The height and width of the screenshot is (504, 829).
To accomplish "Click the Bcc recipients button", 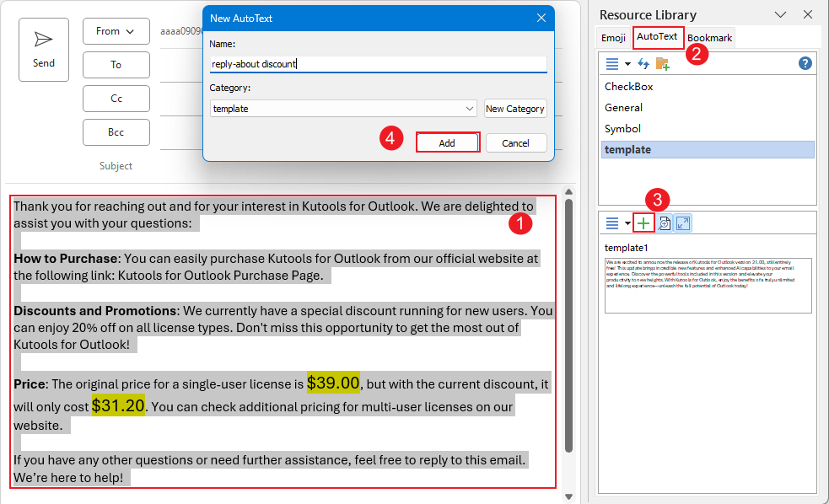I will point(116,132).
